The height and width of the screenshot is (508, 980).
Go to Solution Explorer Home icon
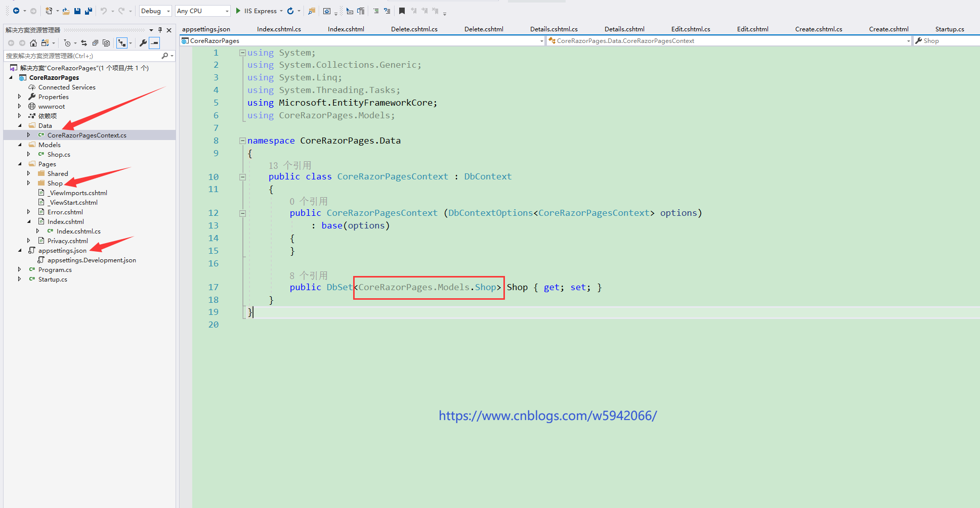[x=33, y=43]
